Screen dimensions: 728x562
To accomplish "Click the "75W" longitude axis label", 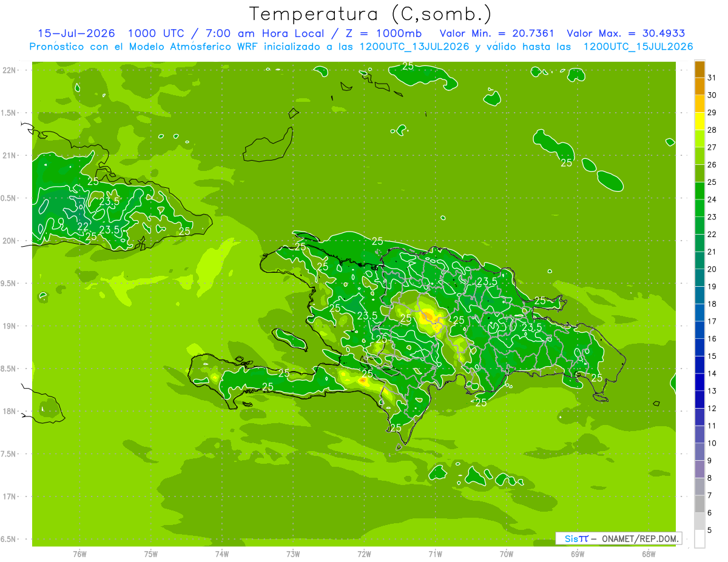I will (151, 554).
